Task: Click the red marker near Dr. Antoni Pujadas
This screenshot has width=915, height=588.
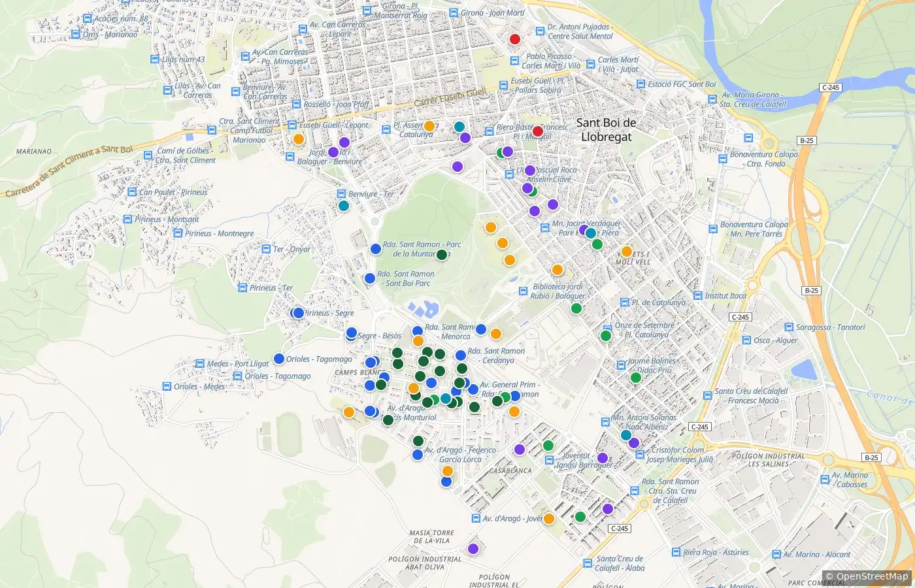Action: 514,39
